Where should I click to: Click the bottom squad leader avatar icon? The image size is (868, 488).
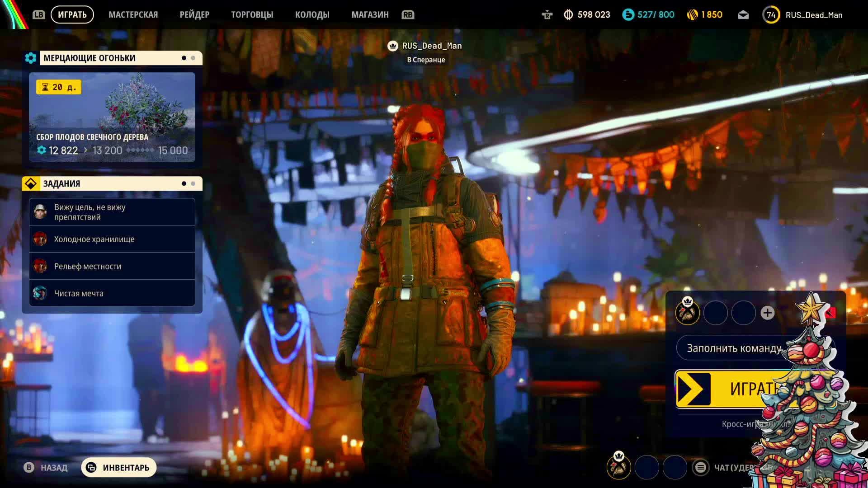618,467
